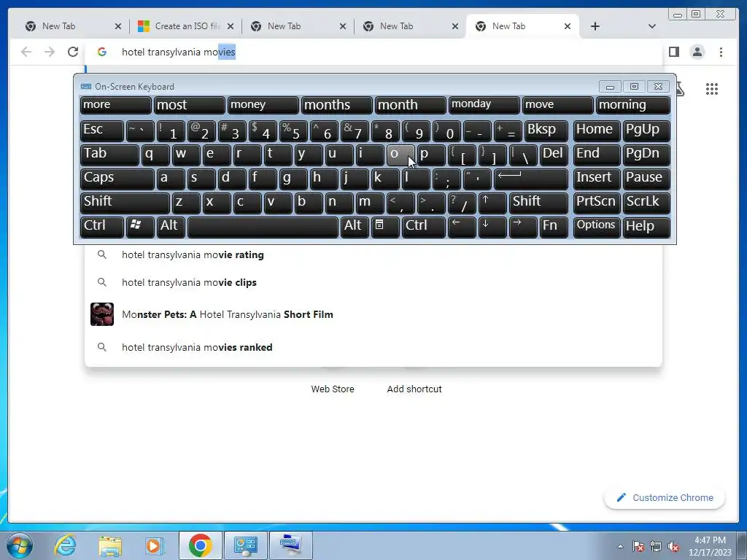Choose the 'money' word prediction

[x=263, y=105]
